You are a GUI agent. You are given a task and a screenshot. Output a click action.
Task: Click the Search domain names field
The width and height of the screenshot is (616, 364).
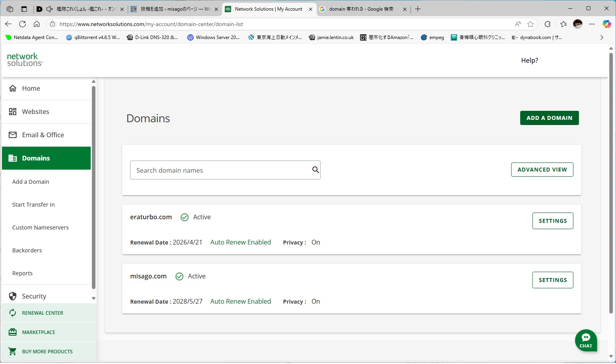(225, 170)
